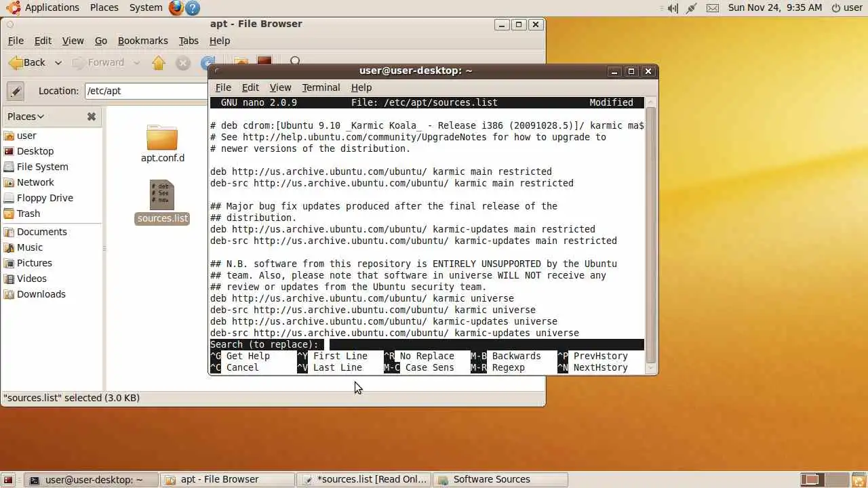The width and height of the screenshot is (868, 488).
Task: Select the sources.list file icon
Action: click(162, 195)
